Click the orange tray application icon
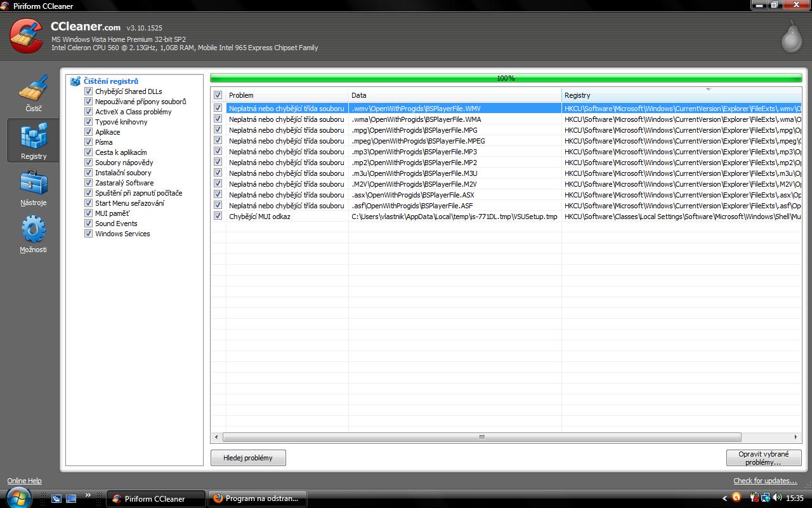 pyautogui.click(x=737, y=498)
